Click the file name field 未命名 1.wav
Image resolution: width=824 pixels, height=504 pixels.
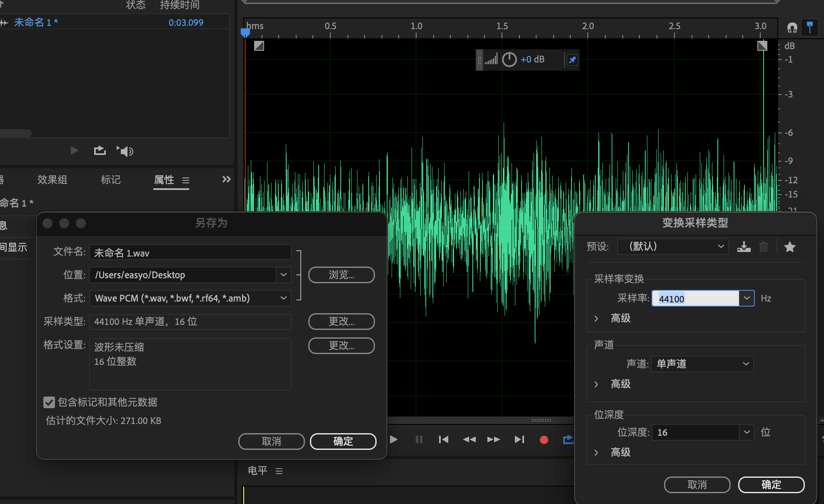tap(190, 253)
